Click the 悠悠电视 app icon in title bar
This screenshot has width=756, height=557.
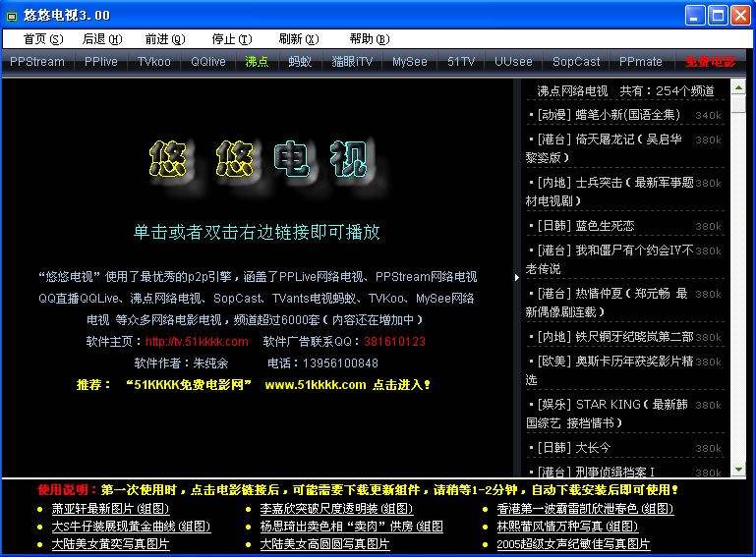coord(12,15)
